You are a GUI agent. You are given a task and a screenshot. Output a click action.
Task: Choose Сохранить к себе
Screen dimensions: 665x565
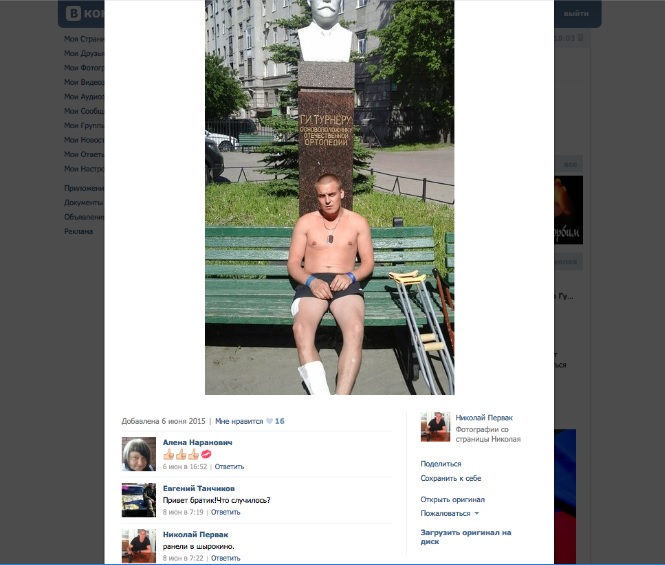tap(451, 478)
